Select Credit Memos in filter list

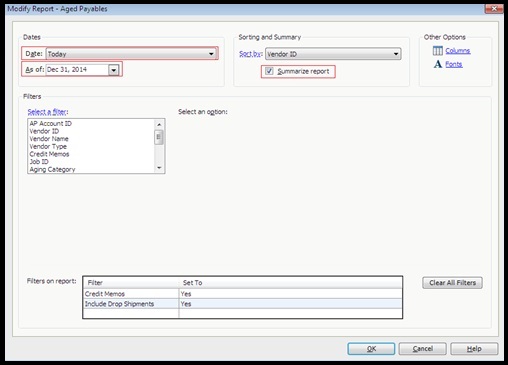click(x=49, y=154)
